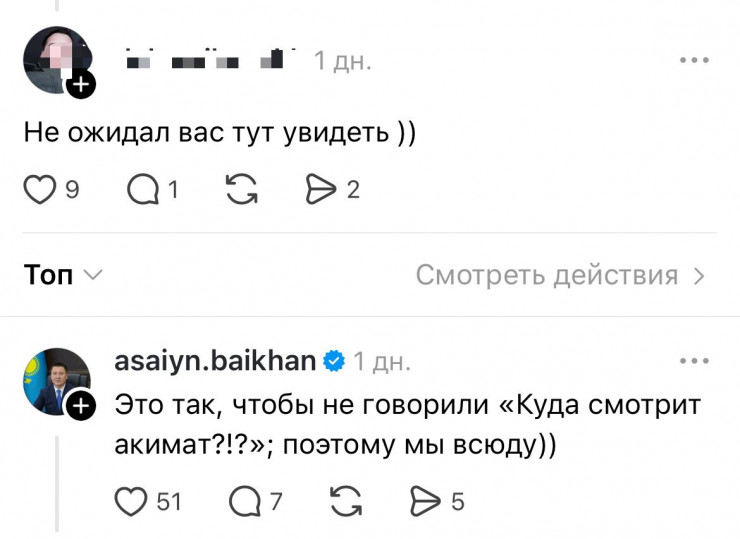740x539 pixels.
Task: Repost asaiyn.baikhan's reply
Action: 346,500
